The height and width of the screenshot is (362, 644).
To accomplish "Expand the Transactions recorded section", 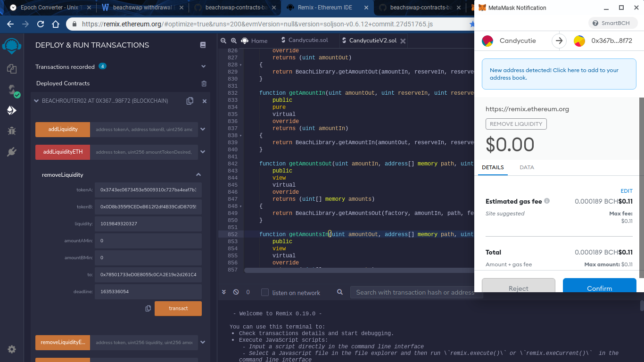I will point(204,66).
